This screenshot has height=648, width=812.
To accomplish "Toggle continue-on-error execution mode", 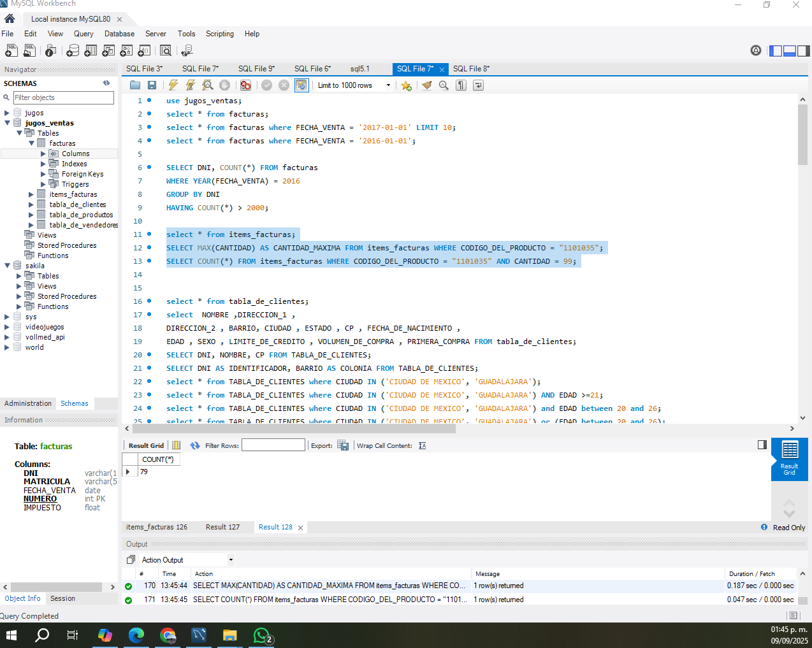I will click(x=245, y=85).
